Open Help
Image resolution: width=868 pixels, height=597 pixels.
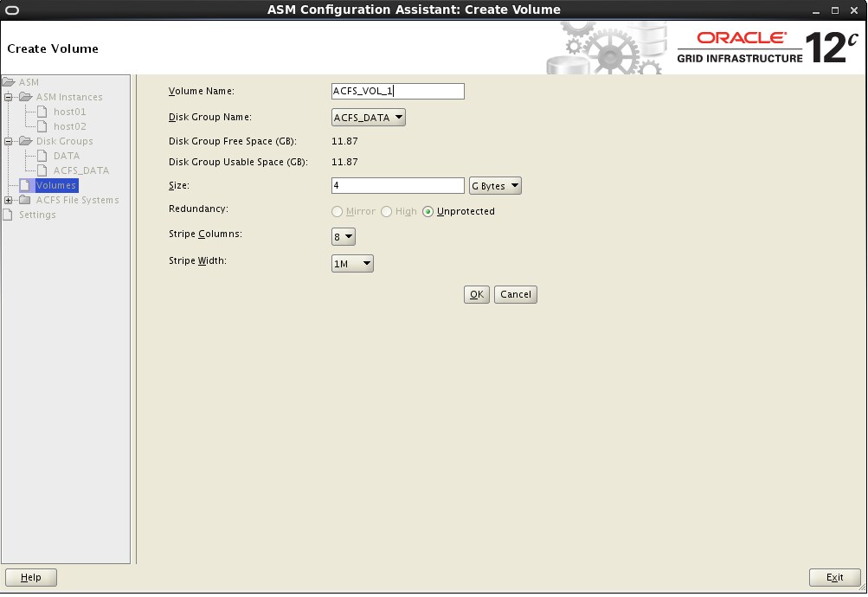[31, 577]
